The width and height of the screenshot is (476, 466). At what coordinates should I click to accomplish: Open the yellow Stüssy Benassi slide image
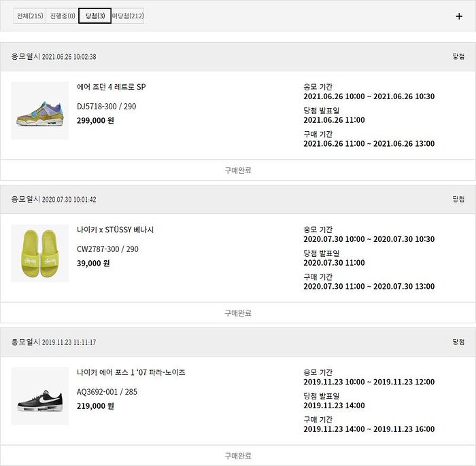[x=40, y=253]
